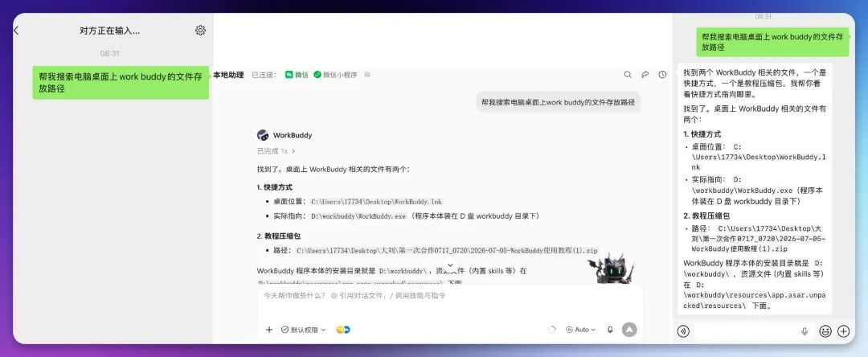Add attachment with the plus icon
This screenshot has height=357, width=868.
[x=269, y=330]
